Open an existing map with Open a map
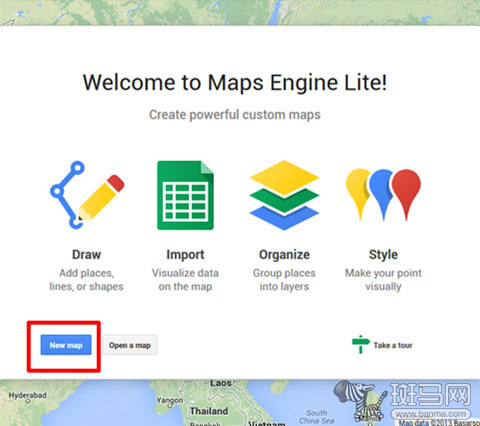Image resolution: width=480 pixels, height=426 pixels. point(130,345)
